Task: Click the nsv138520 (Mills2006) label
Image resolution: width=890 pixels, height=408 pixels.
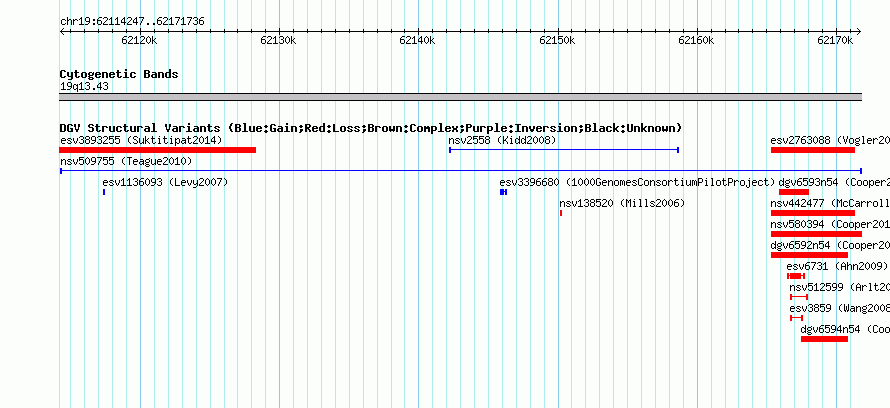Action: point(622,203)
